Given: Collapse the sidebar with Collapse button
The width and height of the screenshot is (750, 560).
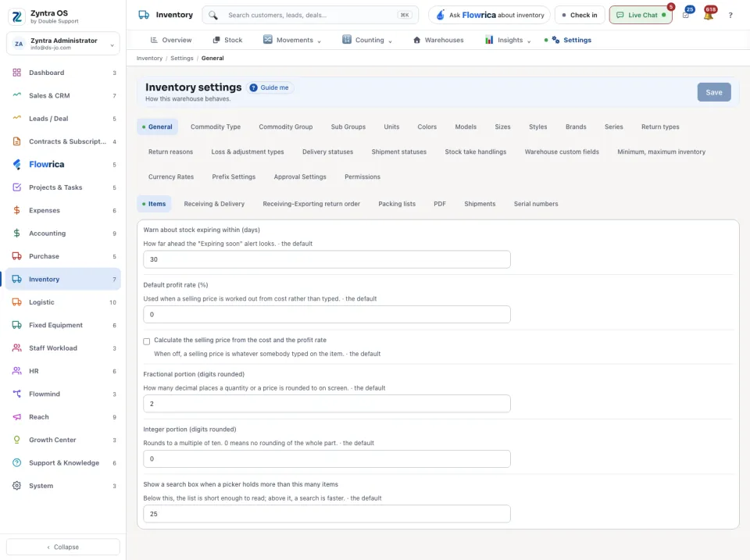Looking at the screenshot, I should coord(63,547).
